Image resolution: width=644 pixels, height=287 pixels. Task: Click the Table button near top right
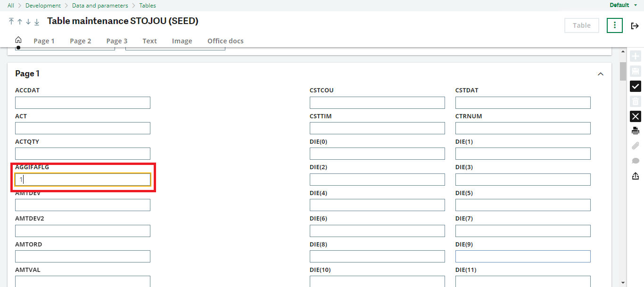pos(581,25)
